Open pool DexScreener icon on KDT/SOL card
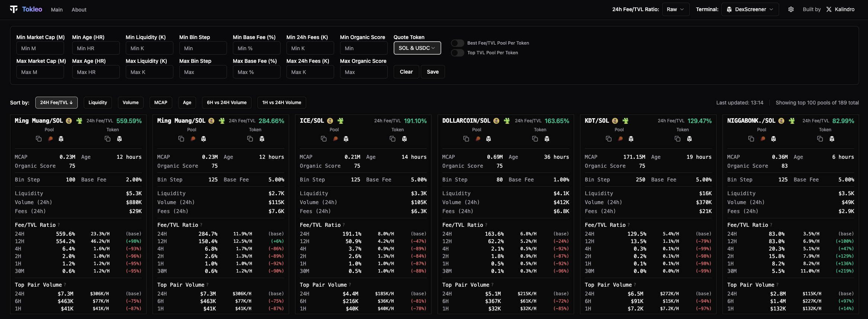Screen dimensions: 868x319 tap(631, 139)
